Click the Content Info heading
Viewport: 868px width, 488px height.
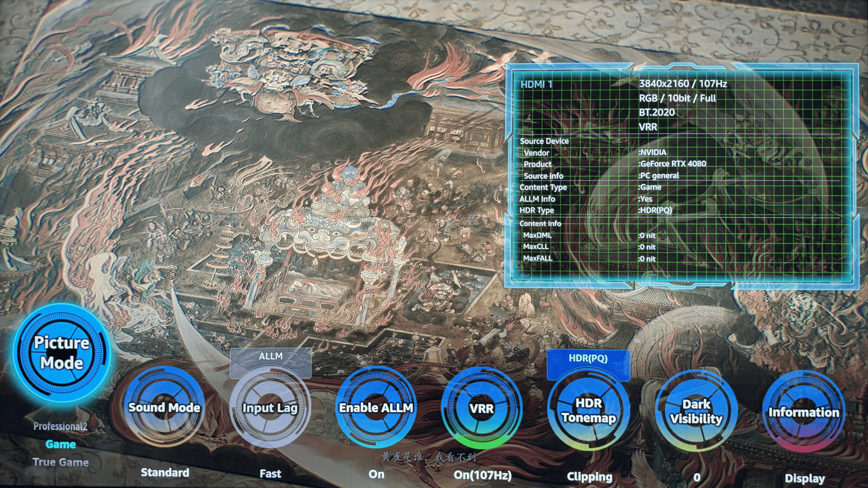coord(540,224)
